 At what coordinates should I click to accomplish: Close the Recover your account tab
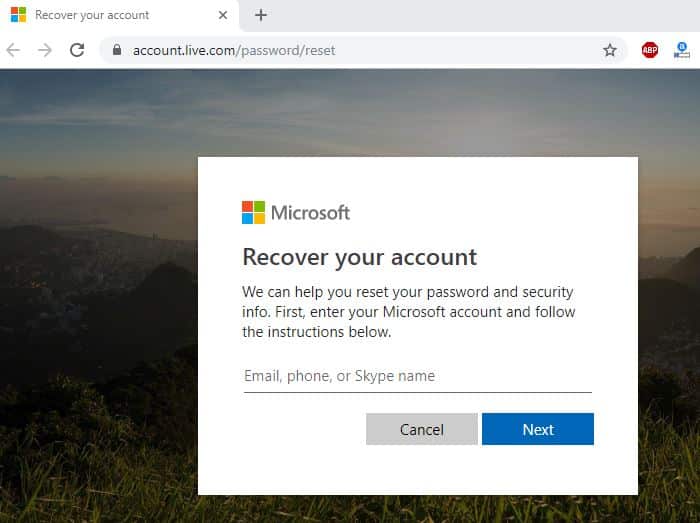pos(223,15)
